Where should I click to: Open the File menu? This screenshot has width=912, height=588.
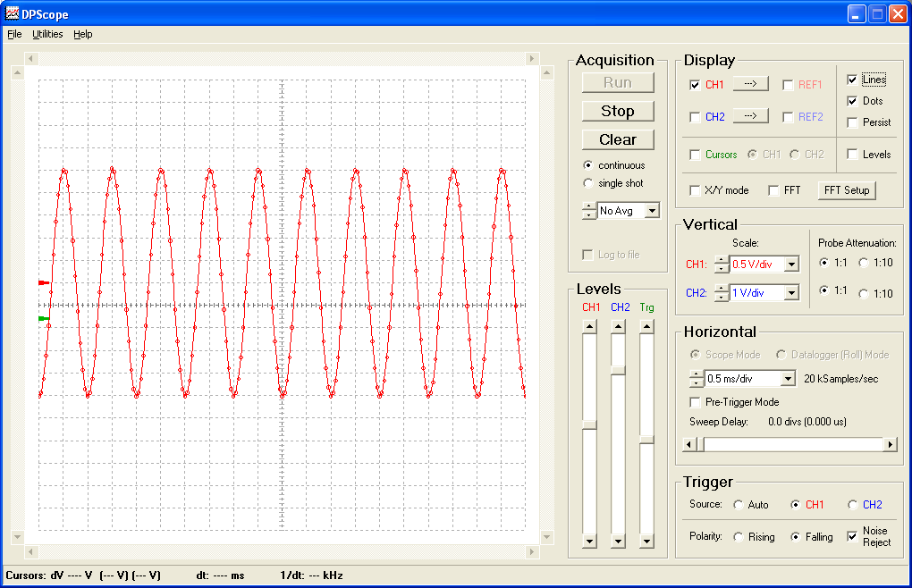tap(14, 34)
